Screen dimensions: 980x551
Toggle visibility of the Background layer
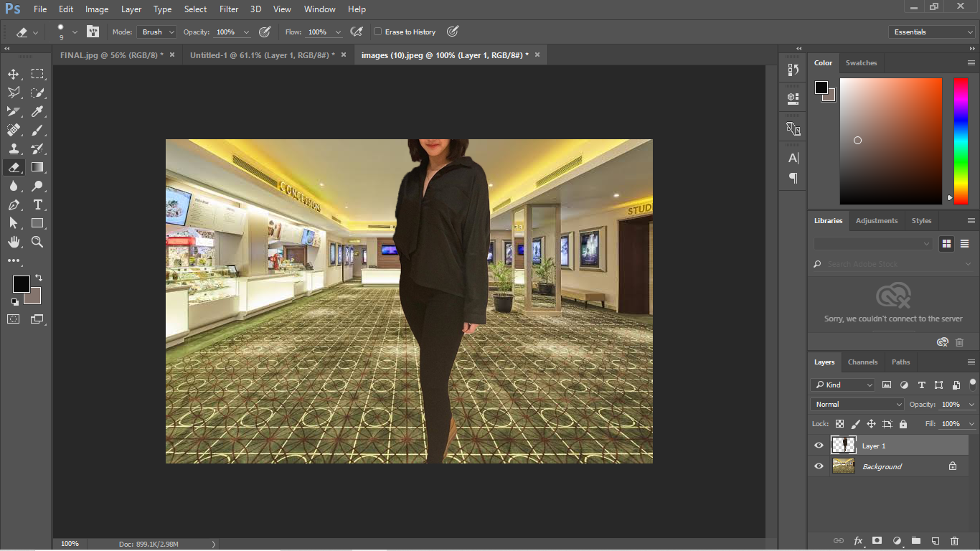tap(819, 466)
